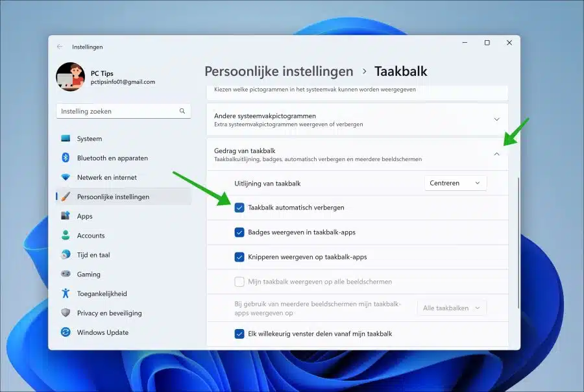Minimize the Instellingen window
The width and height of the screenshot is (584, 392).
point(465,43)
